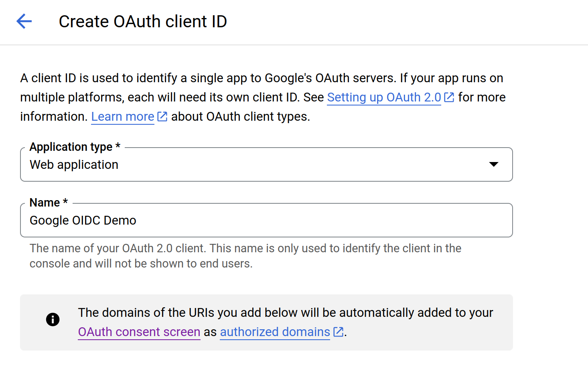588x377 pixels.
Task: Follow the Learn more link
Action: tap(123, 117)
